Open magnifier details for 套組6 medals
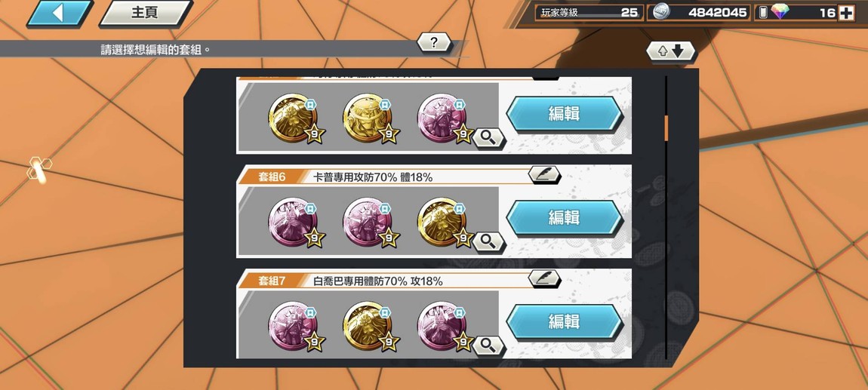868x390 pixels. (488, 241)
